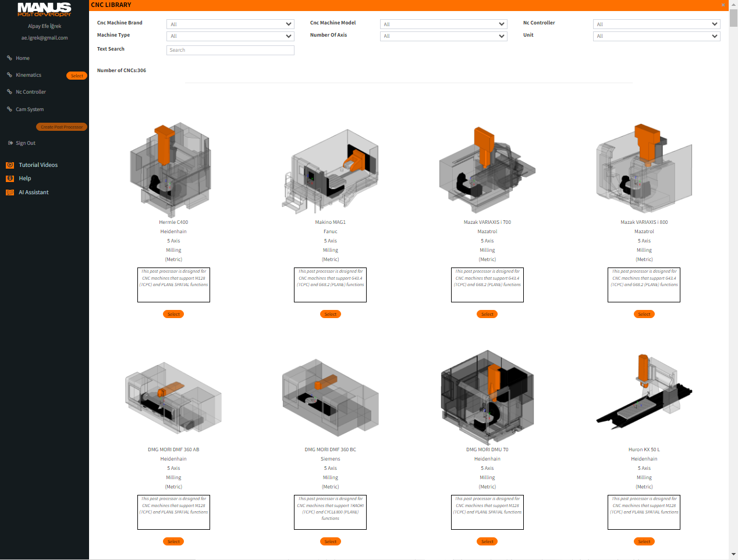Open the Machine Type dropdown

230,36
